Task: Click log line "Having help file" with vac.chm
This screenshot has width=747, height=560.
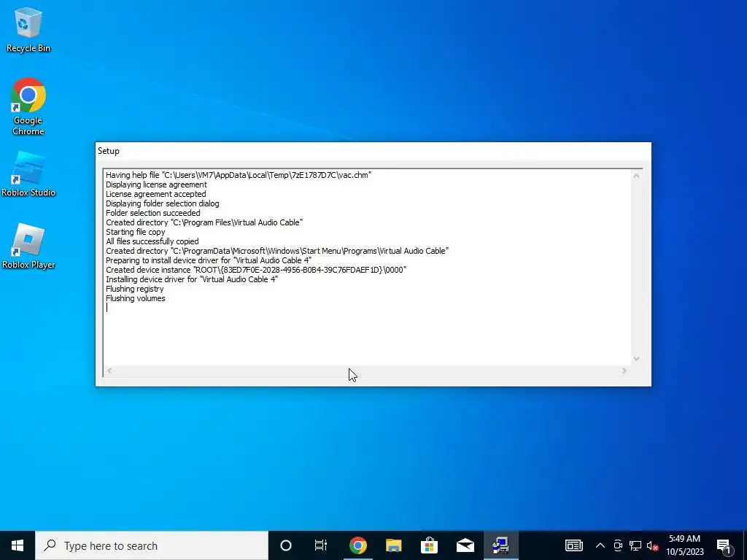Action: point(239,175)
